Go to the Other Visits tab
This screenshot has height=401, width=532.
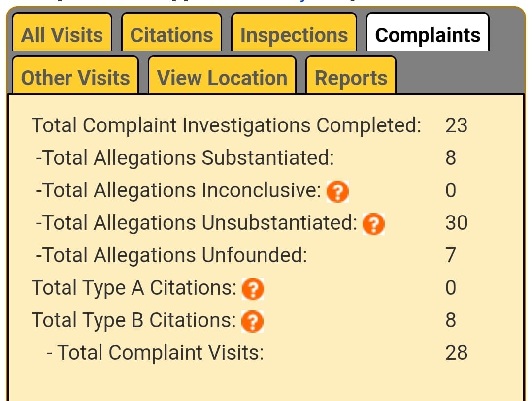click(75, 78)
